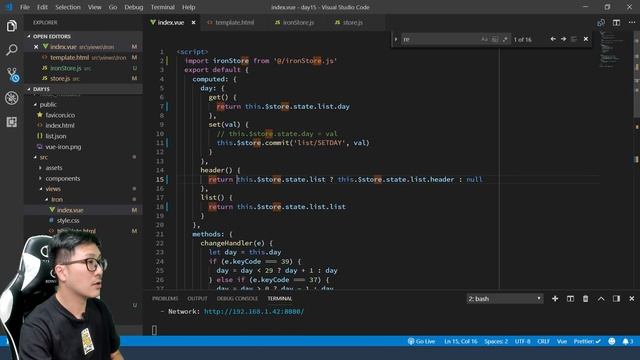Image resolution: width=640 pixels, height=360 pixels.
Task: Open the Source Control view
Action: [x=12, y=74]
